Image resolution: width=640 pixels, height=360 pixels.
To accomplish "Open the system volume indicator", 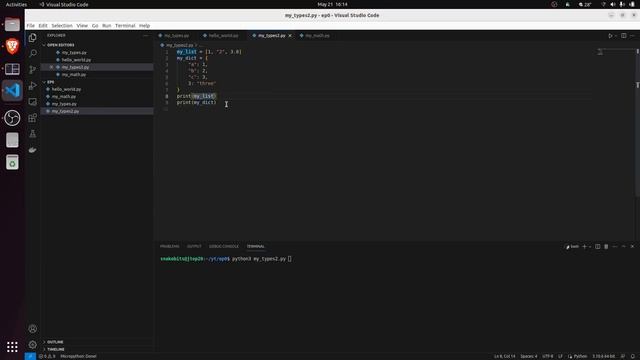I will point(613,4).
